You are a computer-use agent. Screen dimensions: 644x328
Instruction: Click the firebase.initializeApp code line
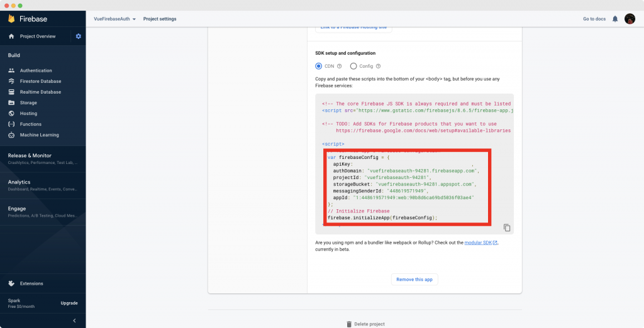[x=382, y=217]
